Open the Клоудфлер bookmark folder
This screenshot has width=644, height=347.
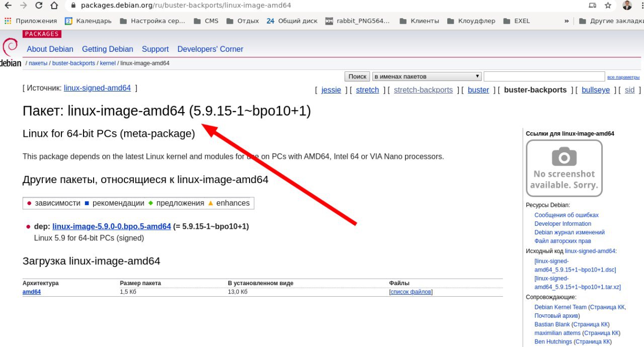point(471,21)
